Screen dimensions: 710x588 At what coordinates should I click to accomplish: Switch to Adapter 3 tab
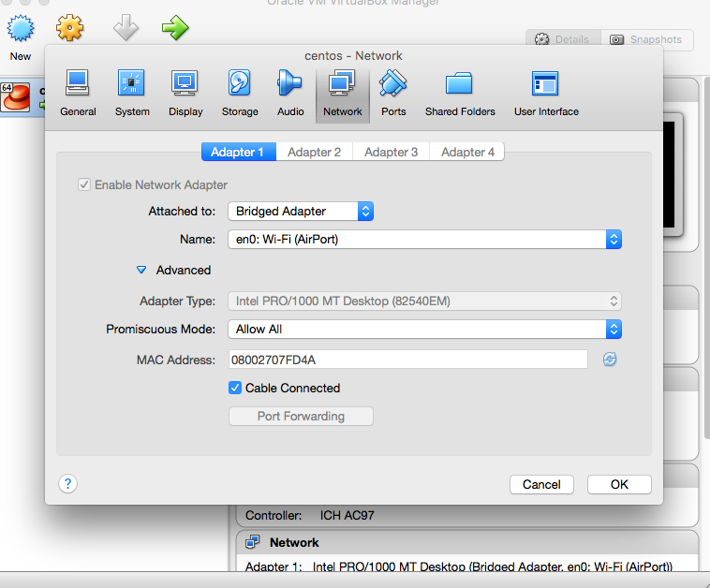(392, 152)
